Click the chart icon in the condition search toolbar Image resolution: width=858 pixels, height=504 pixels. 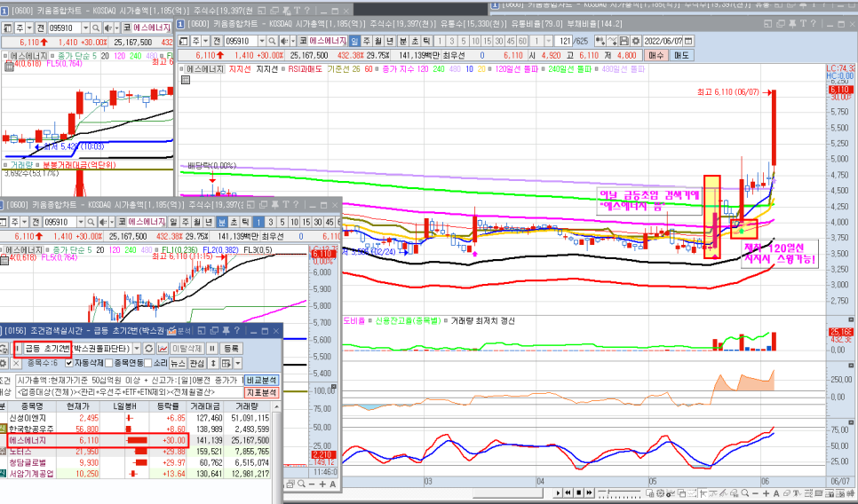(163, 348)
